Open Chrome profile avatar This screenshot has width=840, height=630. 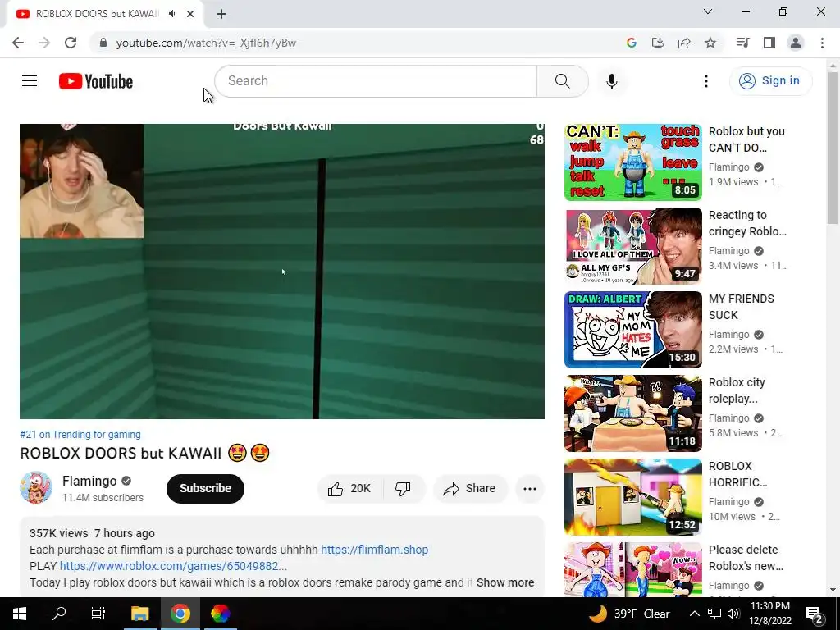coord(796,43)
